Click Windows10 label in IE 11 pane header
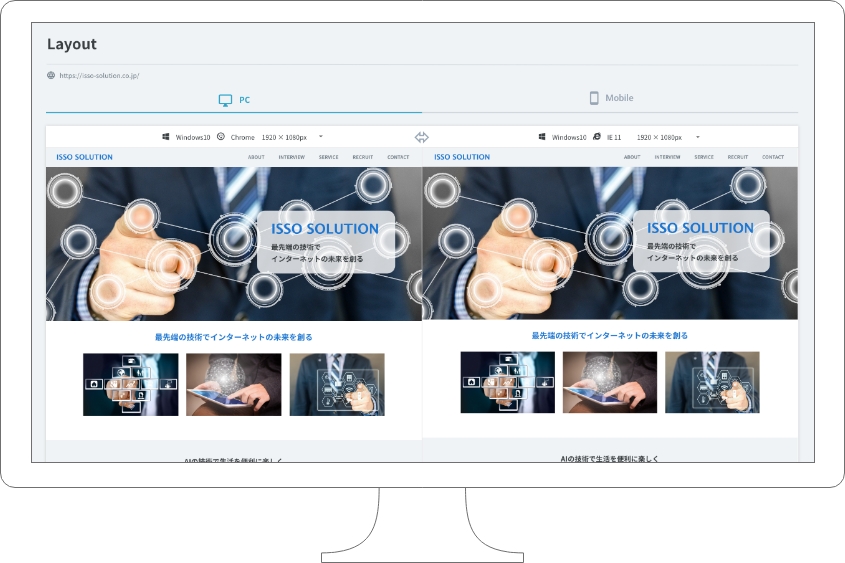The height and width of the screenshot is (563, 845). click(569, 137)
